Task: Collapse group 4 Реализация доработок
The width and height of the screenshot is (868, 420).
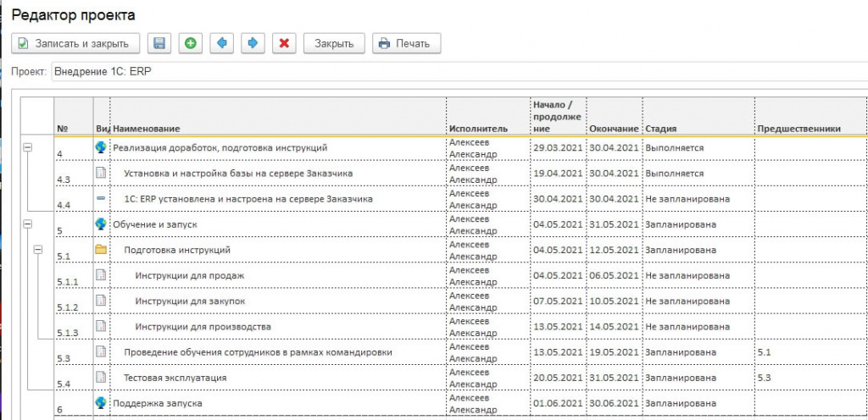Action: [27, 147]
